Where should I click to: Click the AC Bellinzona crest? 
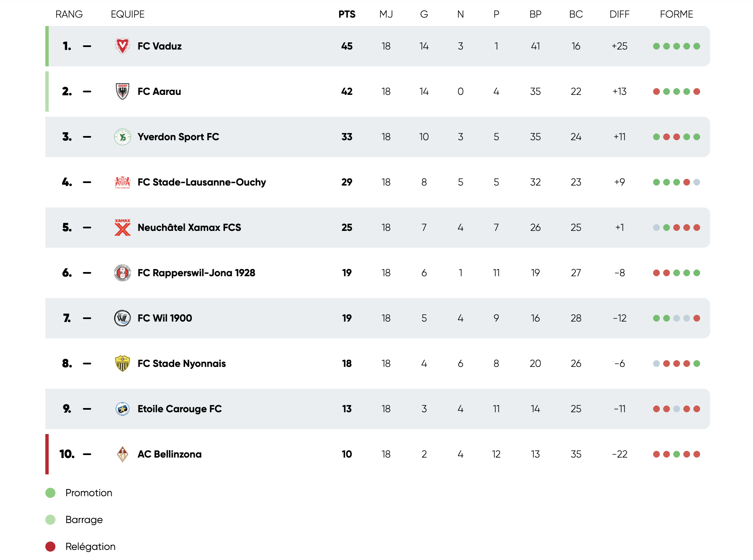(122, 454)
